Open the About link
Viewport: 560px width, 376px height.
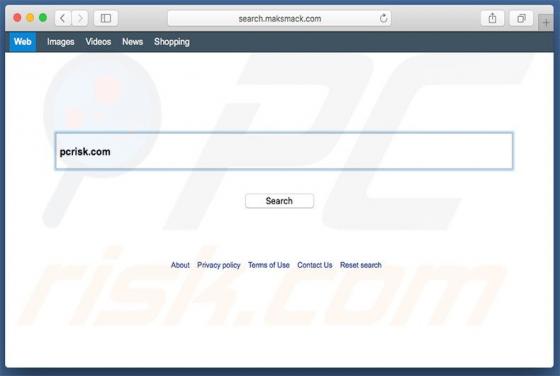(180, 265)
